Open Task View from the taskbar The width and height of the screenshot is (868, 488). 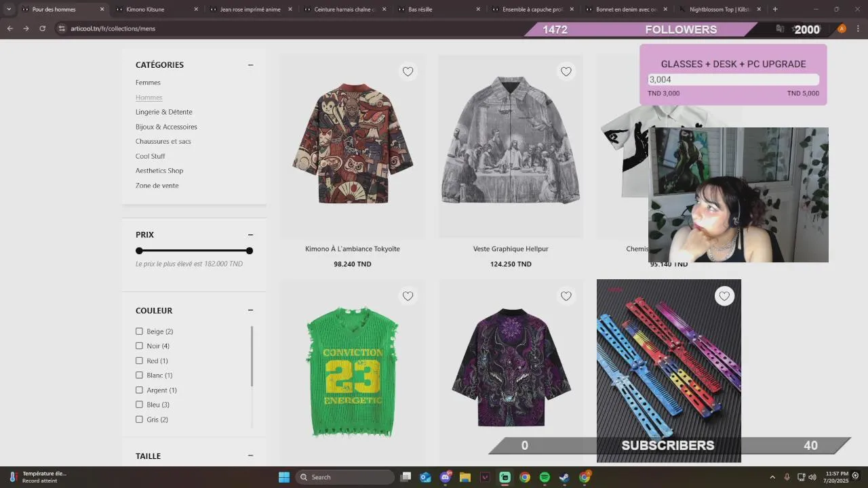406,477
